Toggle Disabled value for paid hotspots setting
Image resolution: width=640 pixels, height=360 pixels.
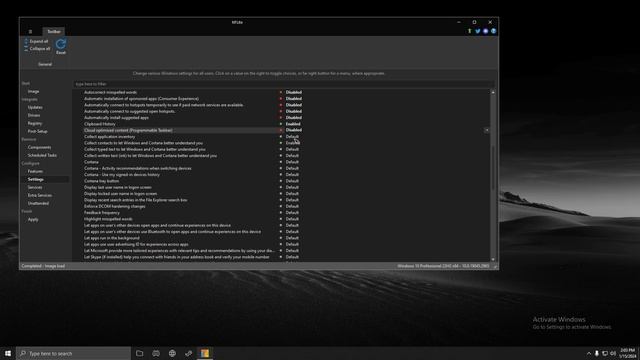pyautogui.click(x=293, y=105)
